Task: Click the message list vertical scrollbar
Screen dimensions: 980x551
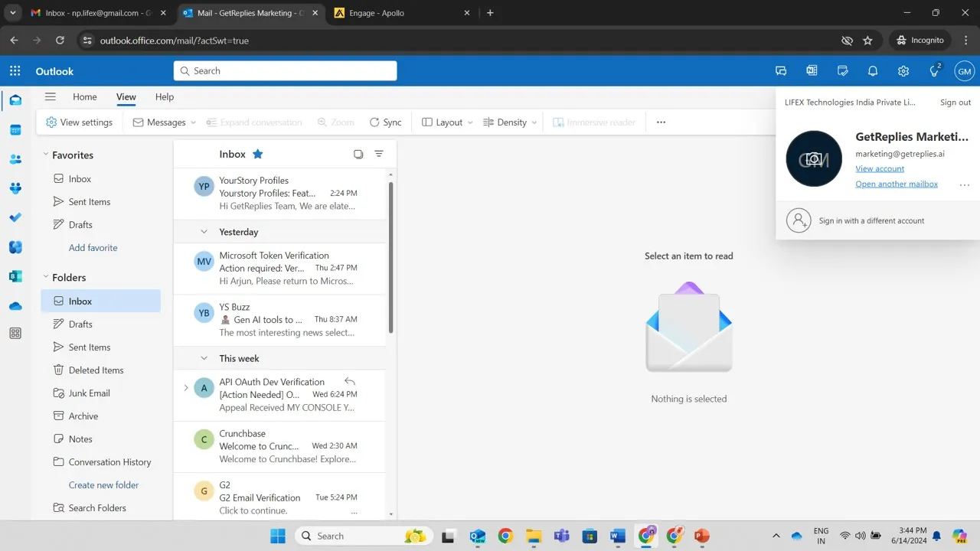Action: [391, 257]
